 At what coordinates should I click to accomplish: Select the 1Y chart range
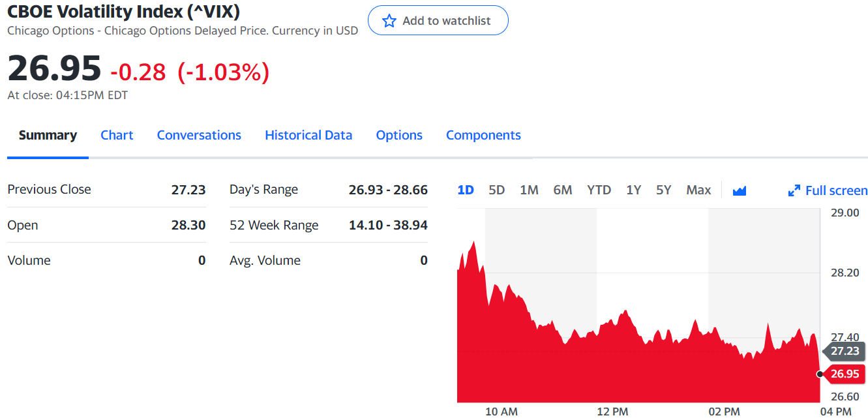point(633,190)
